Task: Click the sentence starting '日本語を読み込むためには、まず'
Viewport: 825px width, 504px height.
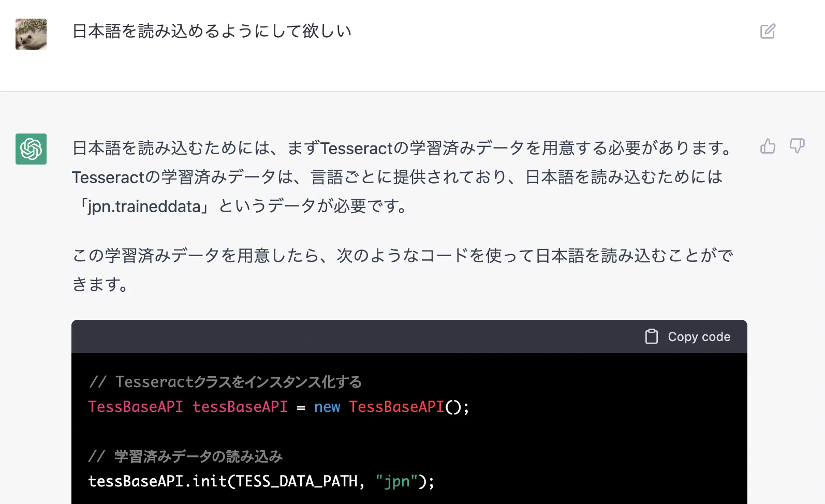Action: point(402,149)
